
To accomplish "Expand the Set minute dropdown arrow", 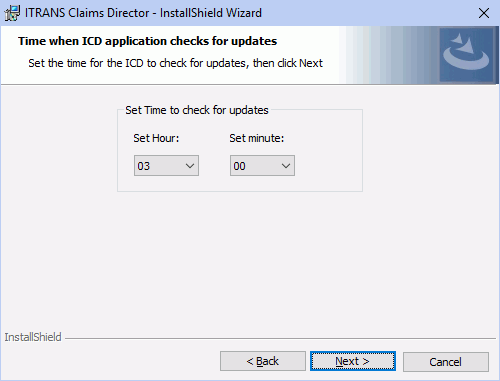I will click(286, 166).
